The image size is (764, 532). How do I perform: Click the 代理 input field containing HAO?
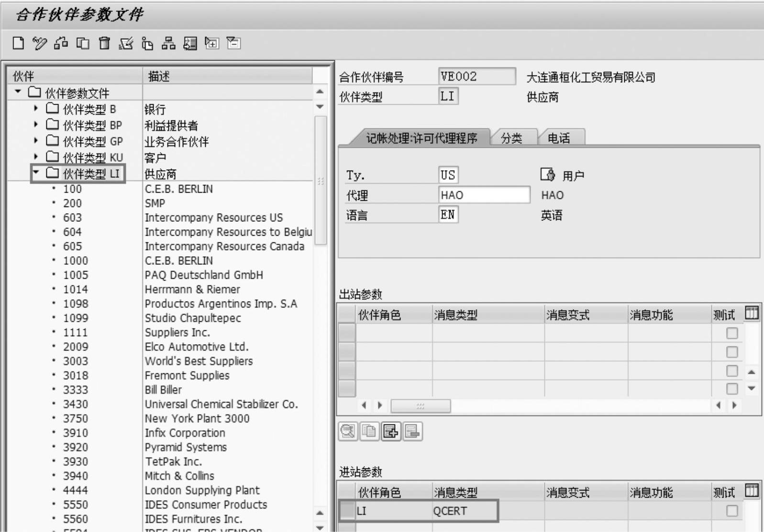point(483,195)
